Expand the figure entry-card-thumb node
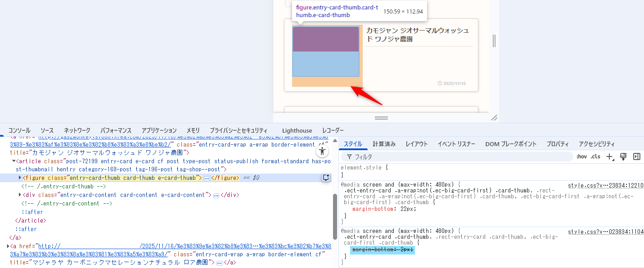This screenshot has height=268, width=644. 20,178
